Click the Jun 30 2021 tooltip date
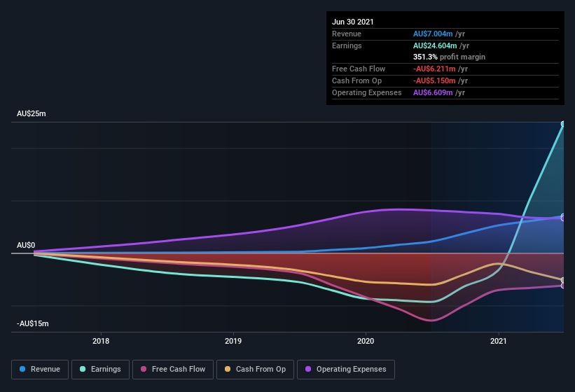 click(353, 22)
